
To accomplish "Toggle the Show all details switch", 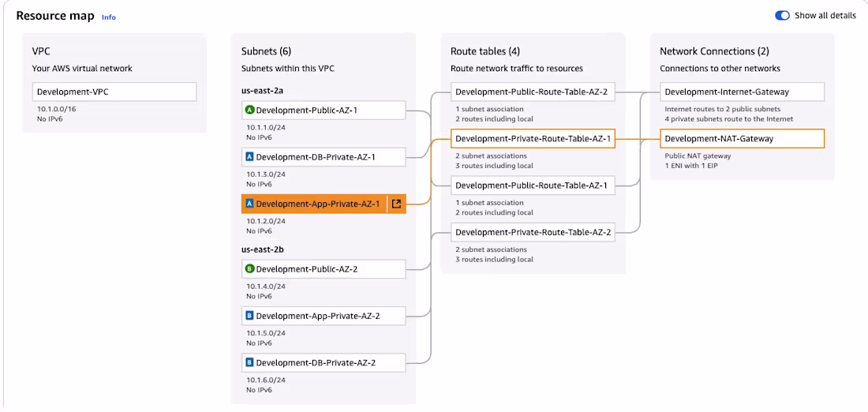I will coord(782,16).
